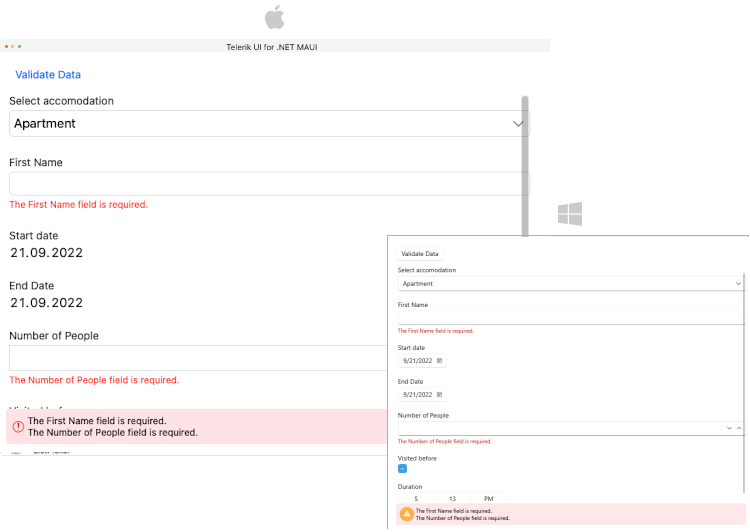
Task: Click the orange warning icon in Windows validation summary
Action: pyautogui.click(x=406, y=514)
